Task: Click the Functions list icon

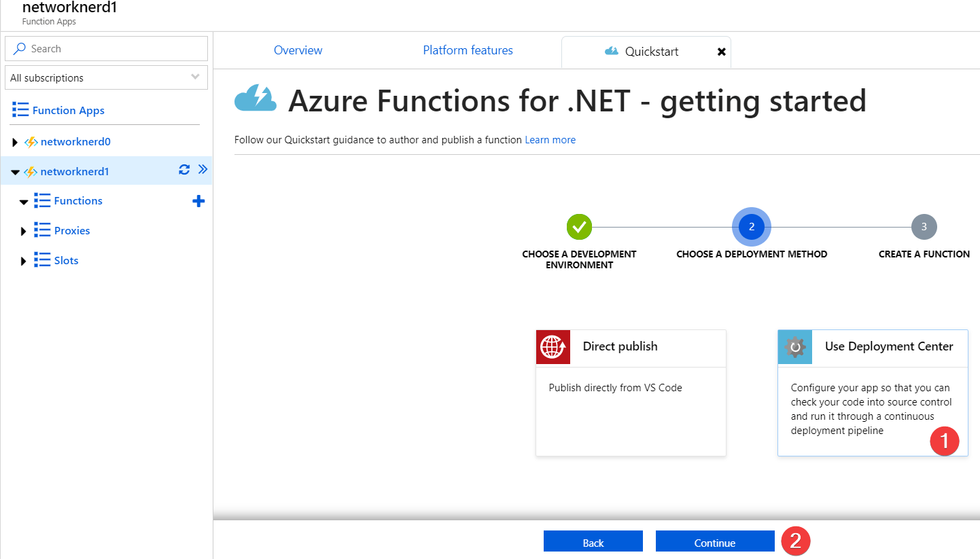Action: point(42,200)
